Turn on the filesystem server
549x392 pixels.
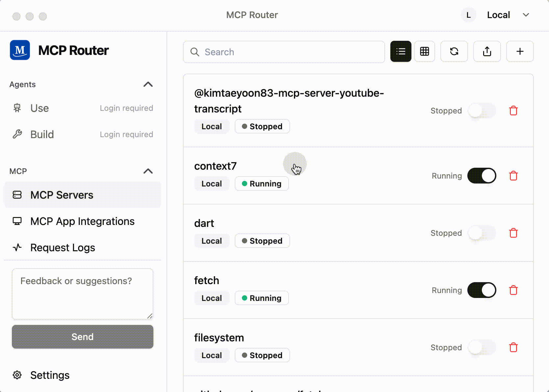pos(482,348)
